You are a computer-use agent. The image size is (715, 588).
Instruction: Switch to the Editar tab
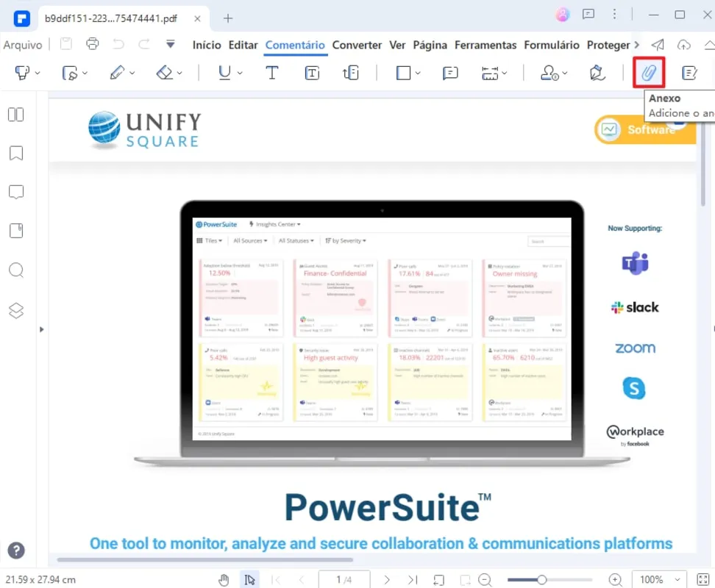(243, 45)
